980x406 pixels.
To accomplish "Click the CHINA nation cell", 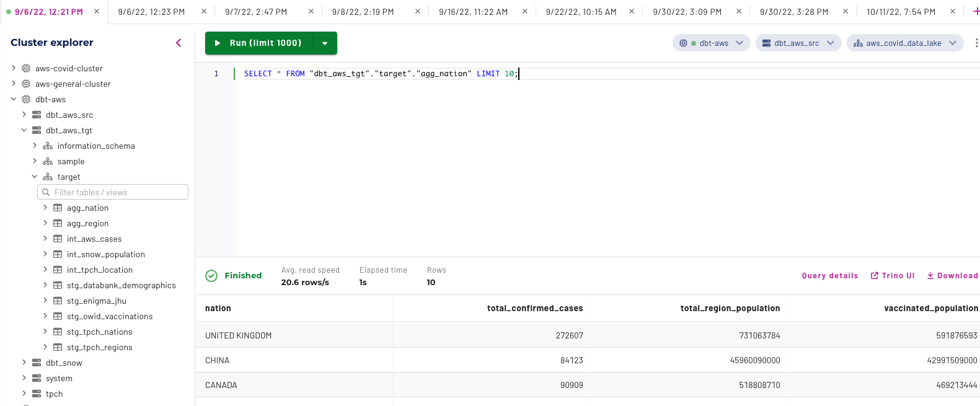I will coord(218,360).
